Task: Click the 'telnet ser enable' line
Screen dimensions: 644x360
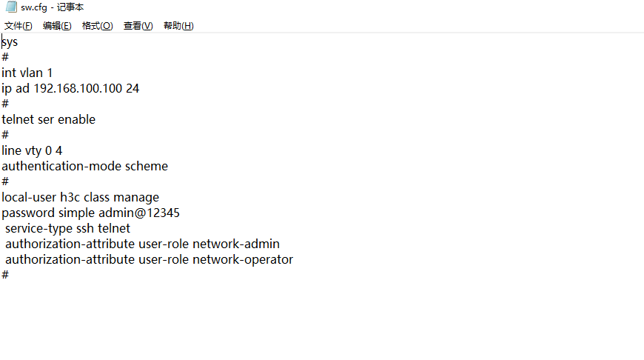Action: 48,119
